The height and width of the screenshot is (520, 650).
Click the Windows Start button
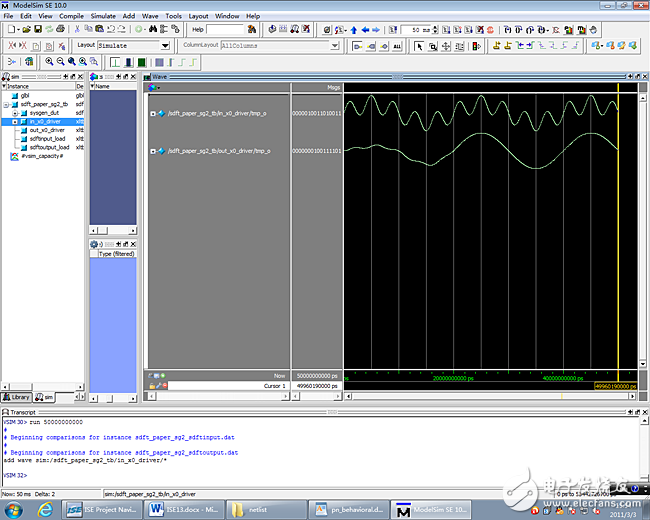(x=14, y=508)
